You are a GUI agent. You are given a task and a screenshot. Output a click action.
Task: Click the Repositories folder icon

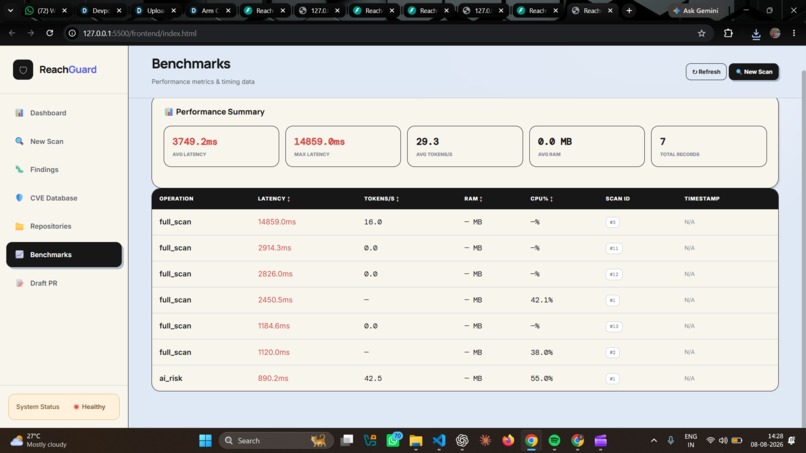(x=20, y=226)
